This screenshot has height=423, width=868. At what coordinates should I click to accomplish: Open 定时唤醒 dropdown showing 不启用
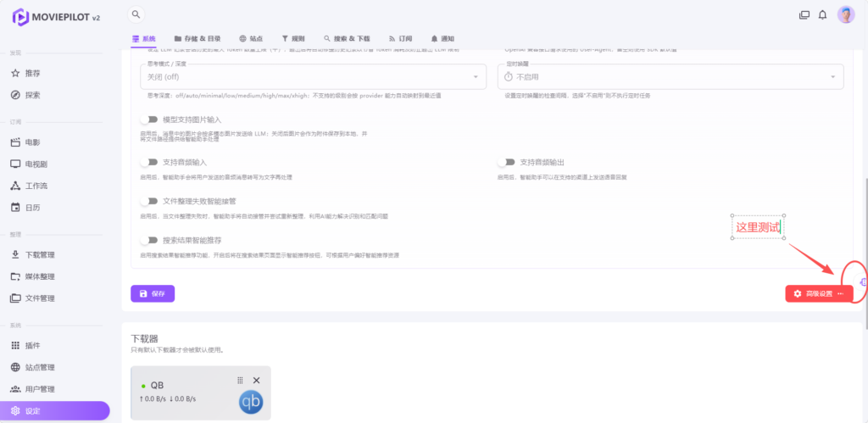tap(670, 77)
